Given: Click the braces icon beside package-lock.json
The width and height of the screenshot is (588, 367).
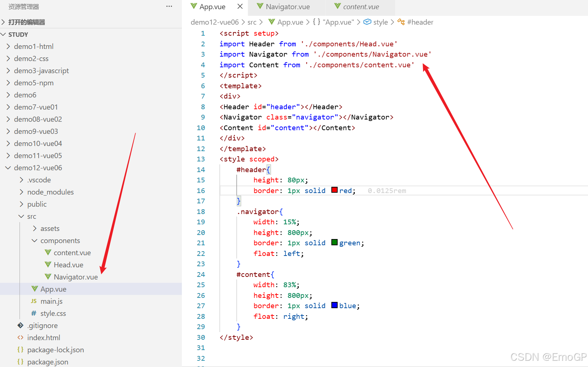Looking at the screenshot, I should pyautogui.click(x=21, y=350).
